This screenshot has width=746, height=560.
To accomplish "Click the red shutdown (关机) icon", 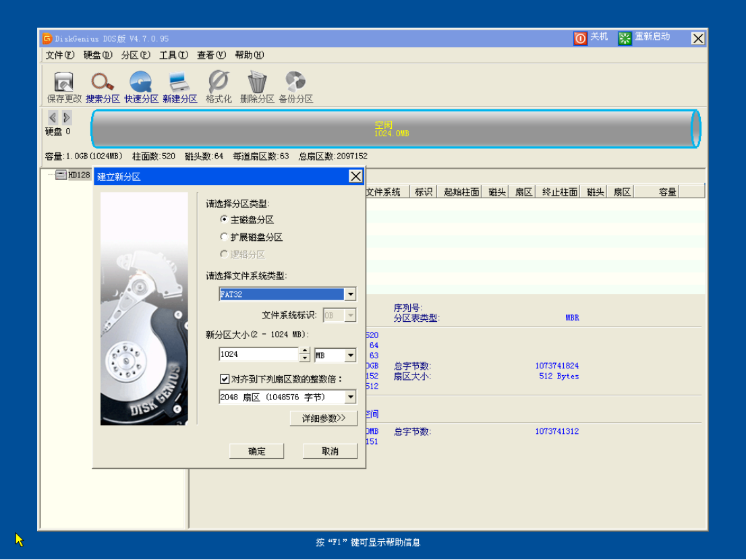I will [x=580, y=38].
